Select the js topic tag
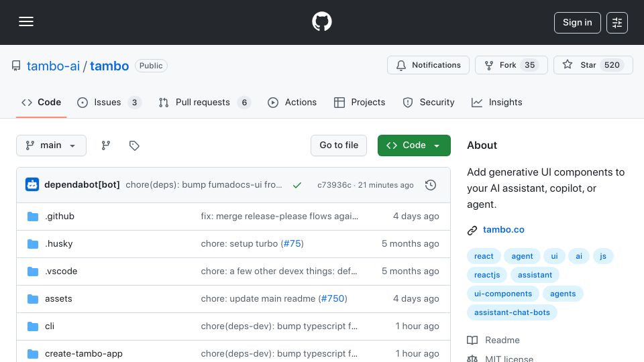This screenshot has width=644, height=362. pyautogui.click(x=603, y=256)
